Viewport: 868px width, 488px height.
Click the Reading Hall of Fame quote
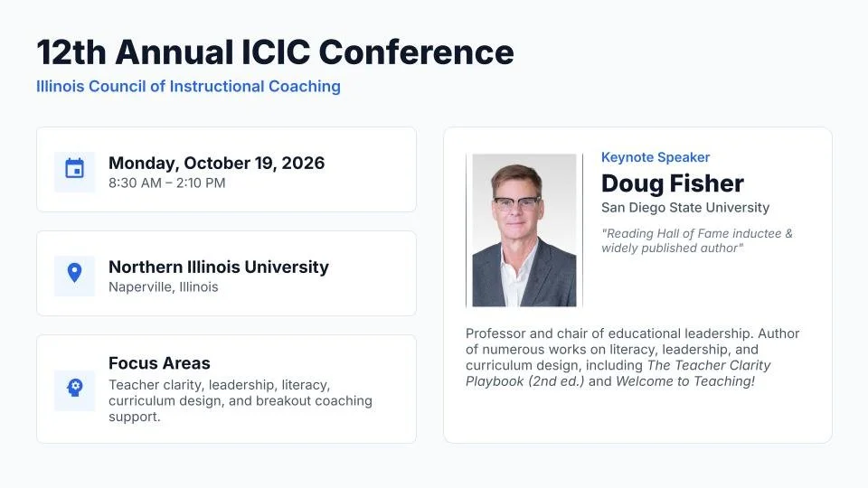(697, 240)
